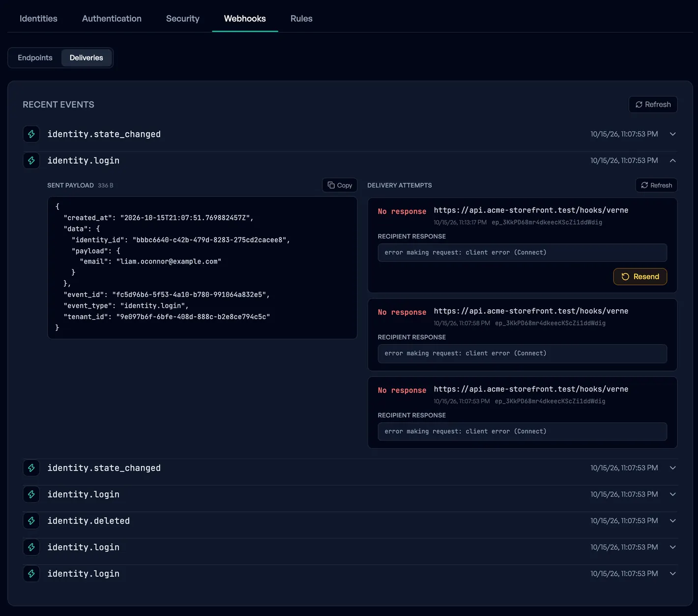Expand chevron of identity.state_changed below delivery attempts
This screenshot has height=616, width=698.
point(673,468)
